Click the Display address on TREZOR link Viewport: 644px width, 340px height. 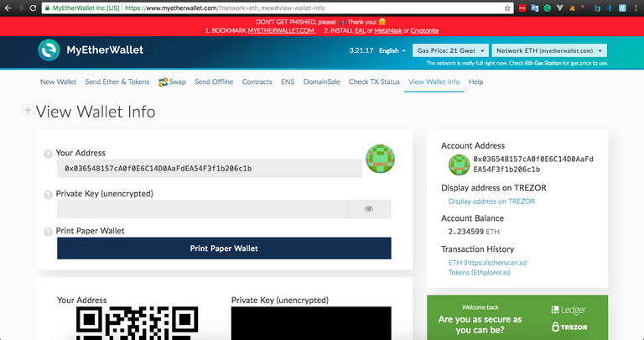coord(491,201)
